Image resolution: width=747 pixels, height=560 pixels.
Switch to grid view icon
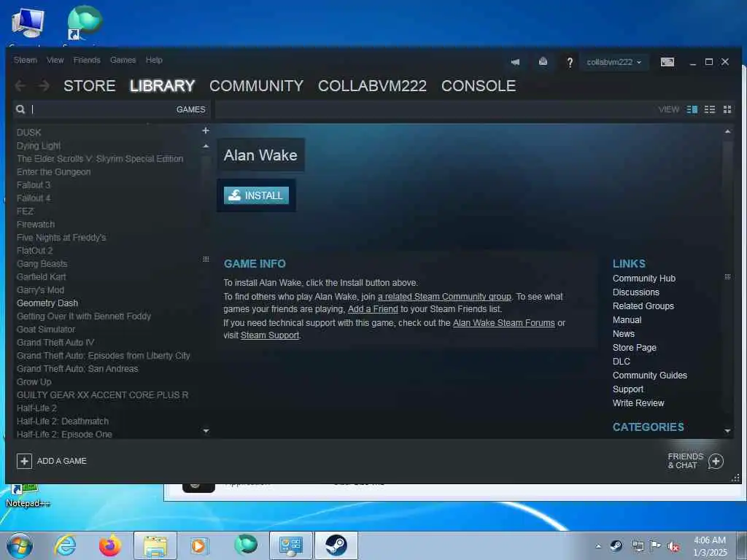(x=727, y=109)
